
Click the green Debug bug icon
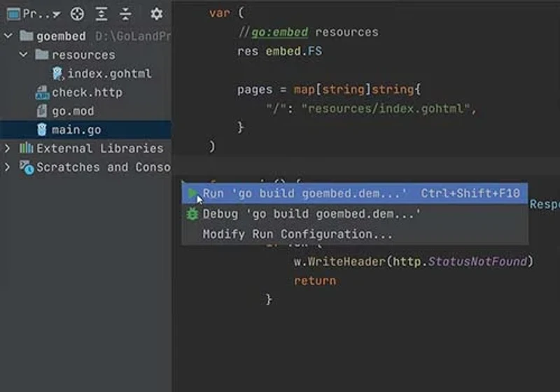(192, 214)
